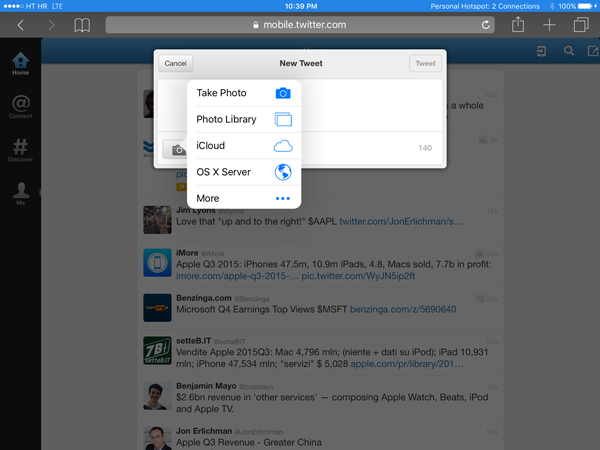Open iMore profile name
This screenshot has height=450, width=600.
pyautogui.click(x=187, y=253)
